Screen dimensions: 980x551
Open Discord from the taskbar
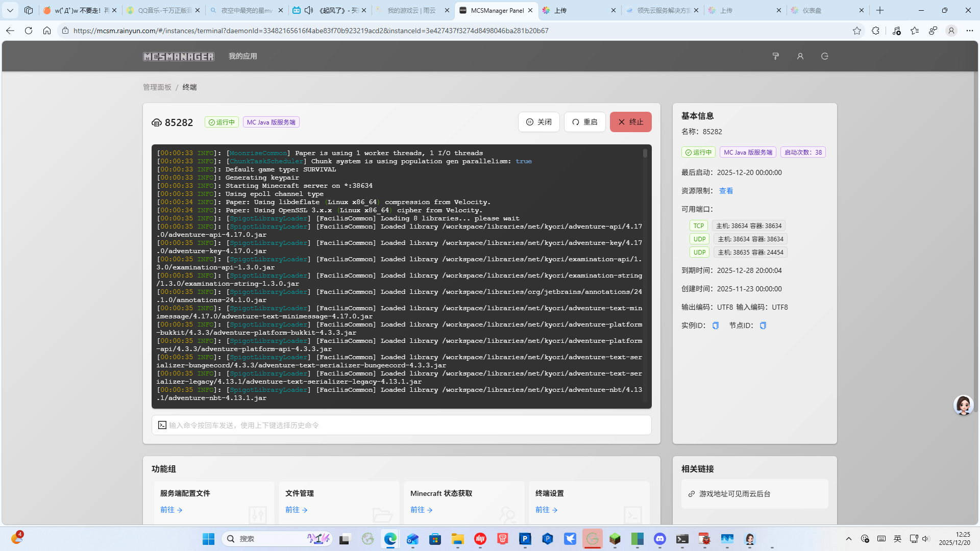coord(659,539)
